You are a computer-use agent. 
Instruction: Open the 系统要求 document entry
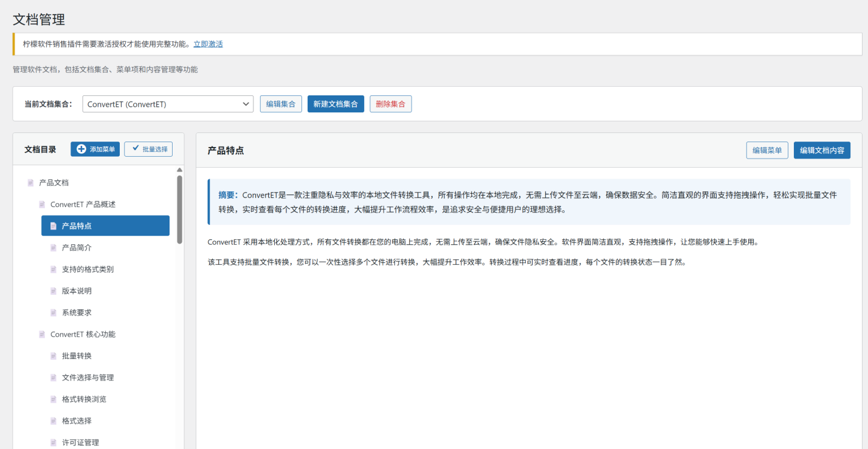point(77,312)
